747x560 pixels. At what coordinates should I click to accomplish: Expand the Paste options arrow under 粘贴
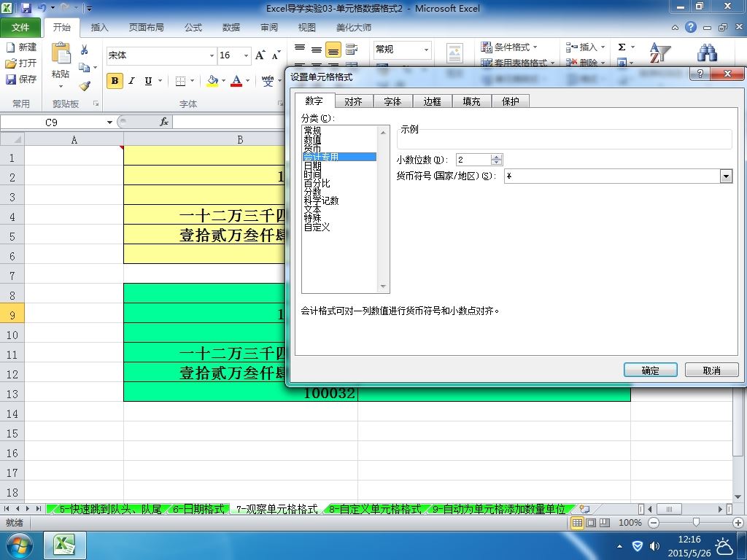[61, 87]
